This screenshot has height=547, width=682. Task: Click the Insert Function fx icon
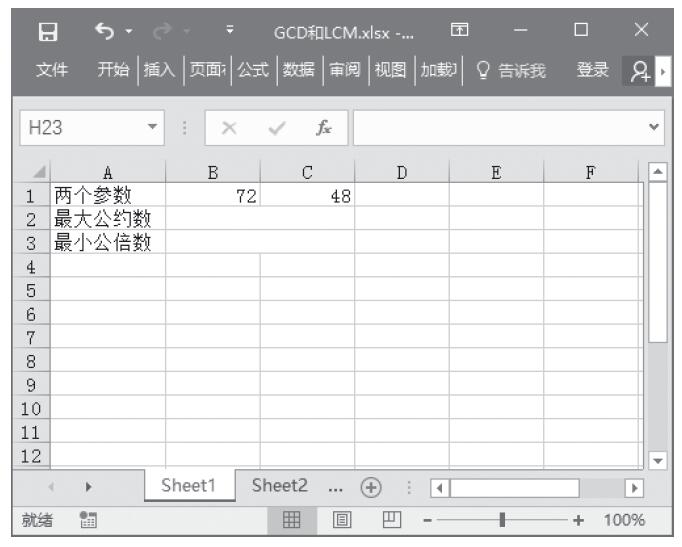click(323, 129)
